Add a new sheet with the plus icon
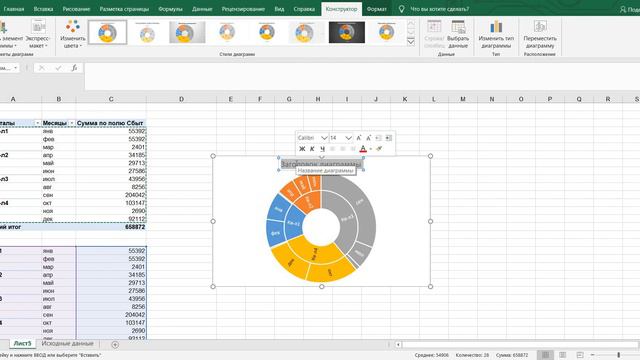The height and width of the screenshot is (360, 640). [x=115, y=345]
